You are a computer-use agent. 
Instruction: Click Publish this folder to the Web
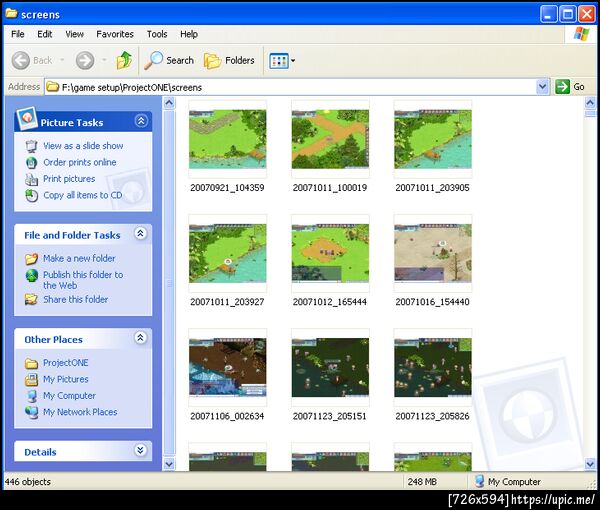83,280
